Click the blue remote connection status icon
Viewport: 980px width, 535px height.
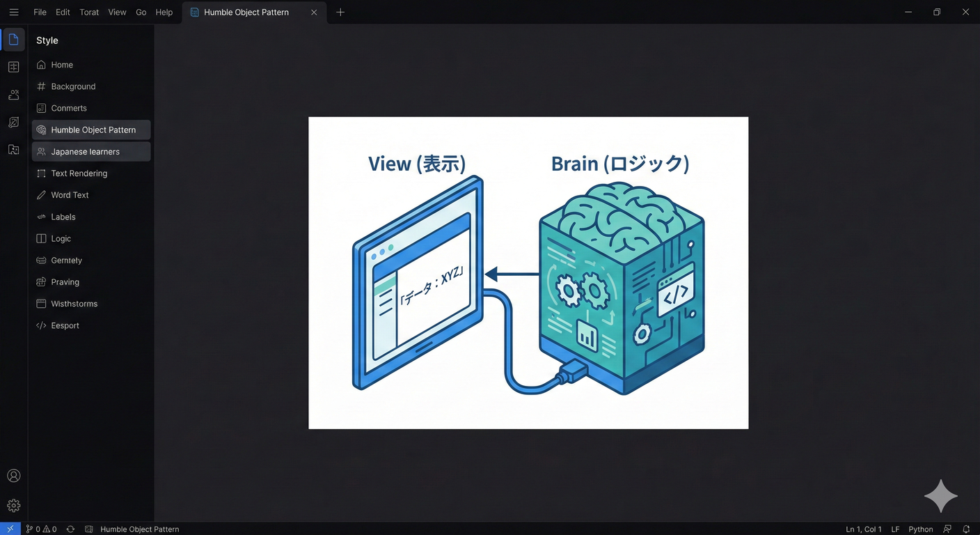10,529
